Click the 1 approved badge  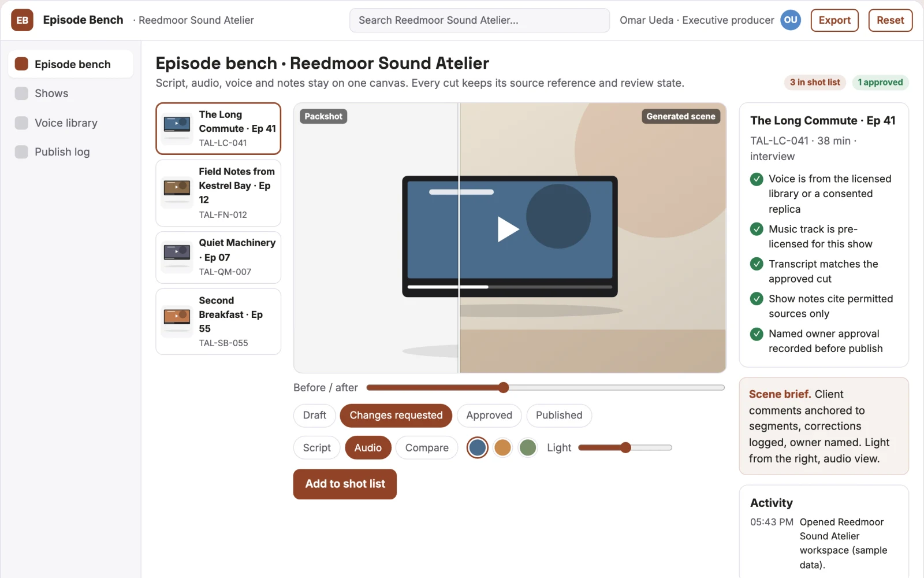[880, 83]
